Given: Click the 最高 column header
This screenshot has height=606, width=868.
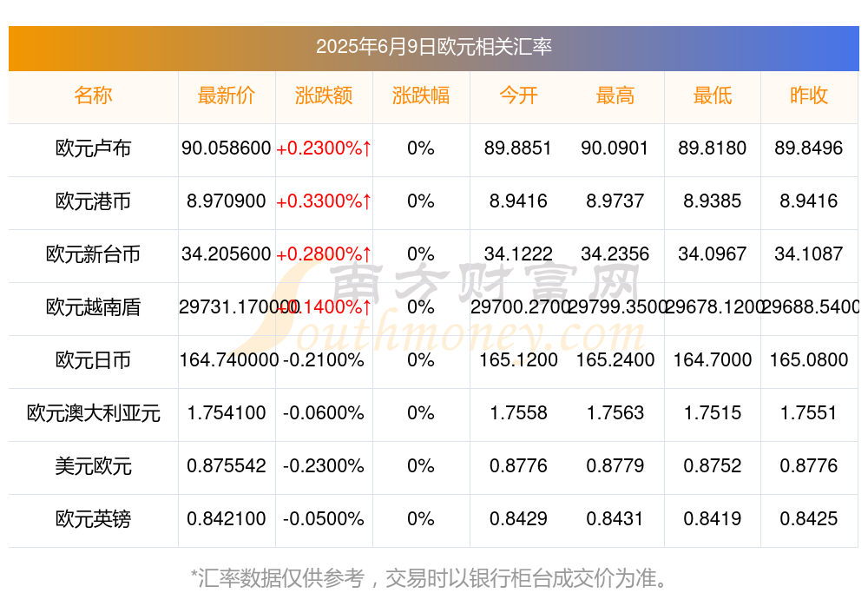Looking at the screenshot, I should (x=615, y=96).
